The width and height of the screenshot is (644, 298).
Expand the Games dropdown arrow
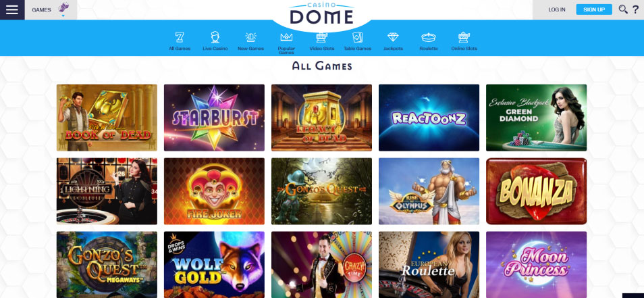(63, 16)
